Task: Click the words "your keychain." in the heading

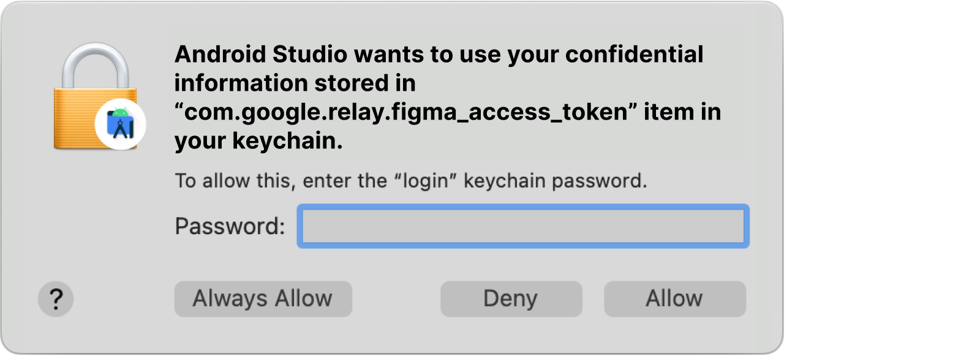Action: (258, 141)
